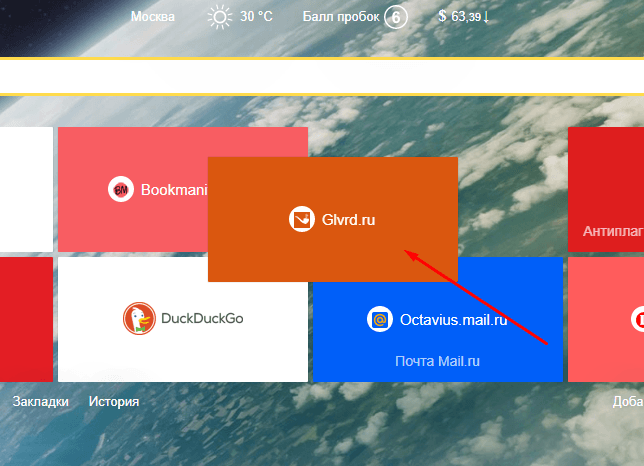Image resolution: width=644 pixels, height=466 pixels.
Task: Click the traffic score 6 circle
Action: [x=396, y=17]
